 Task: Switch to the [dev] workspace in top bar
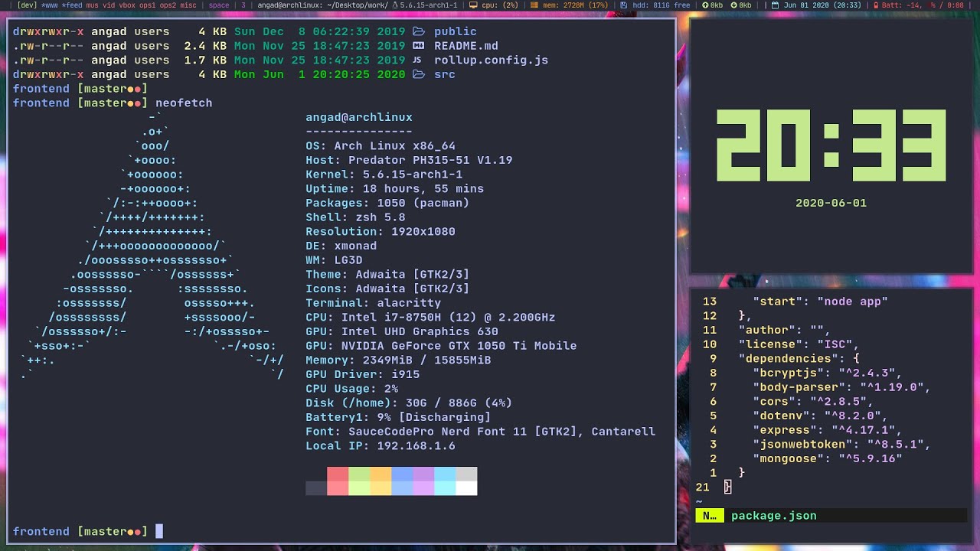click(x=27, y=5)
